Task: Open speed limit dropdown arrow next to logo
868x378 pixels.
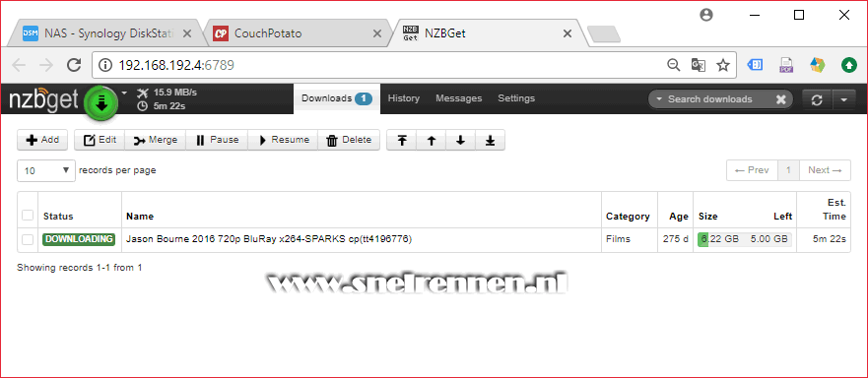Action: point(124,93)
